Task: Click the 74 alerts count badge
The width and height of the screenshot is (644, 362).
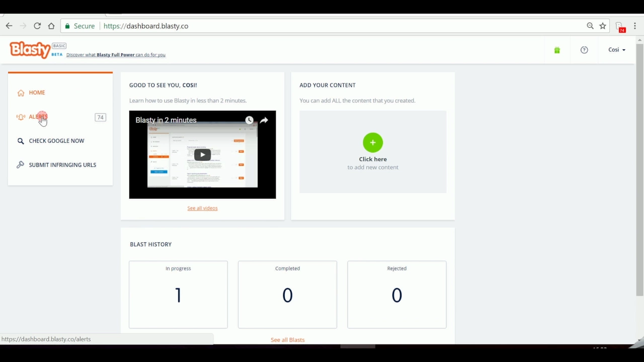Action: 100,117
